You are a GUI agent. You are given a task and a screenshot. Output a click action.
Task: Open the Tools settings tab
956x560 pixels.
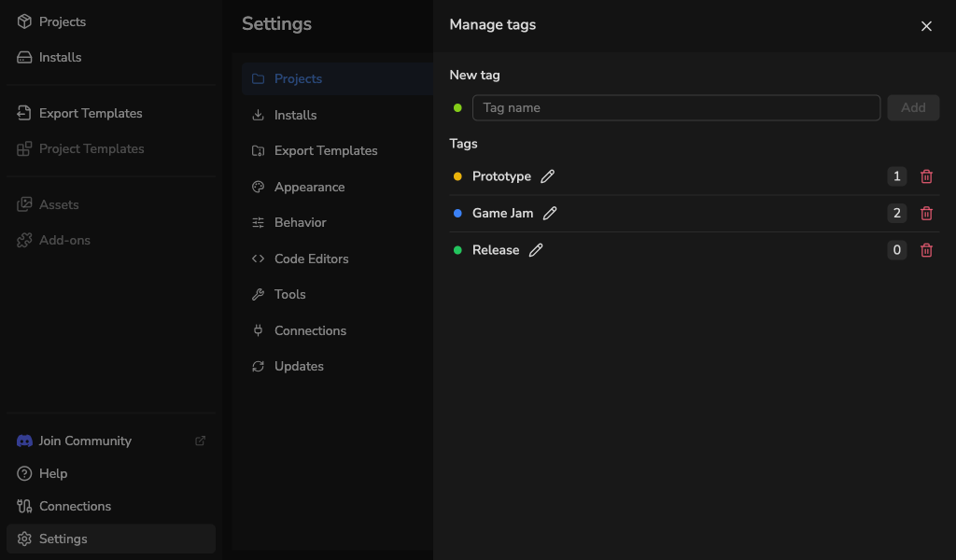pos(337,294)
